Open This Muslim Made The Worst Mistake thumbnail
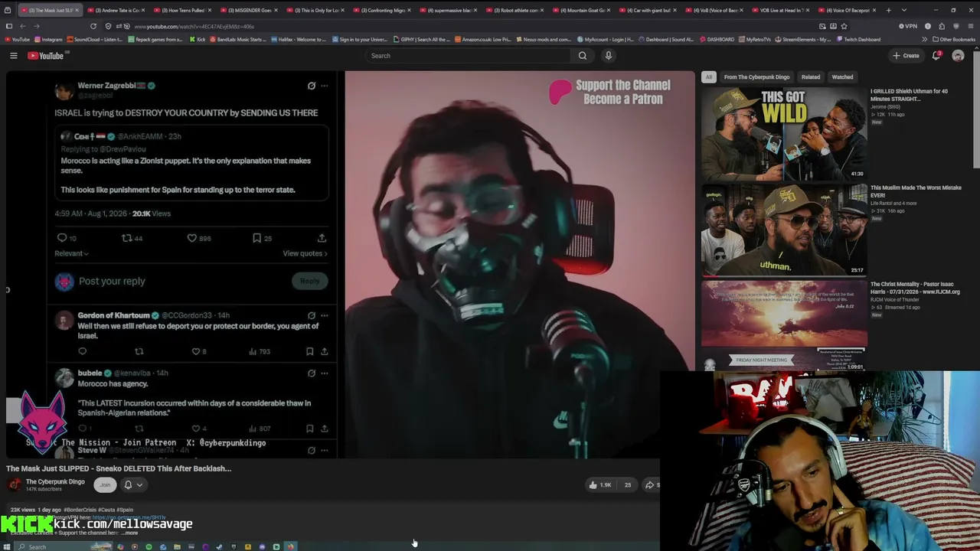The image size is (980, 551). click(784, 230)
